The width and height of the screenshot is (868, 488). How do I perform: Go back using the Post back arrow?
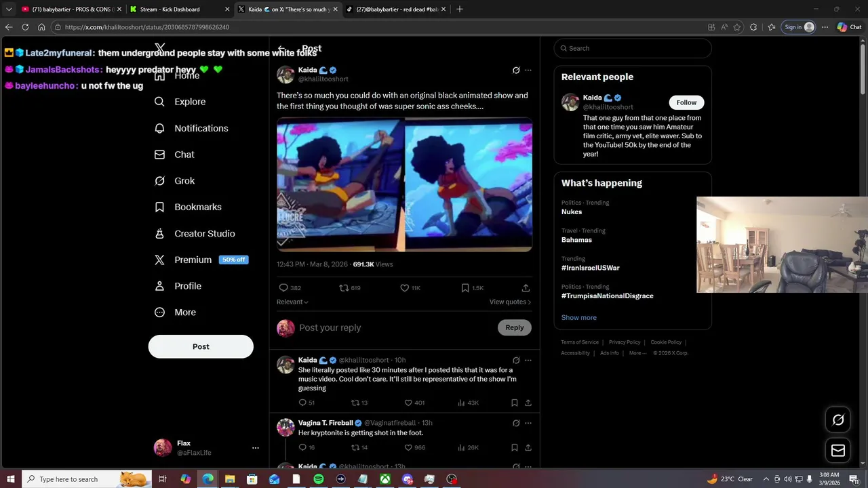click(281, 49)
